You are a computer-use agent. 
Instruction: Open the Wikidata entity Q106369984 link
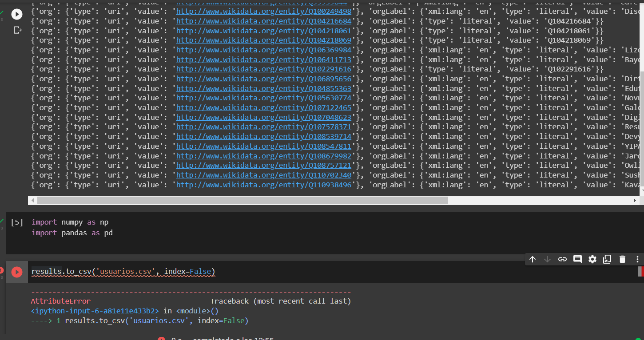click(264, 50)
